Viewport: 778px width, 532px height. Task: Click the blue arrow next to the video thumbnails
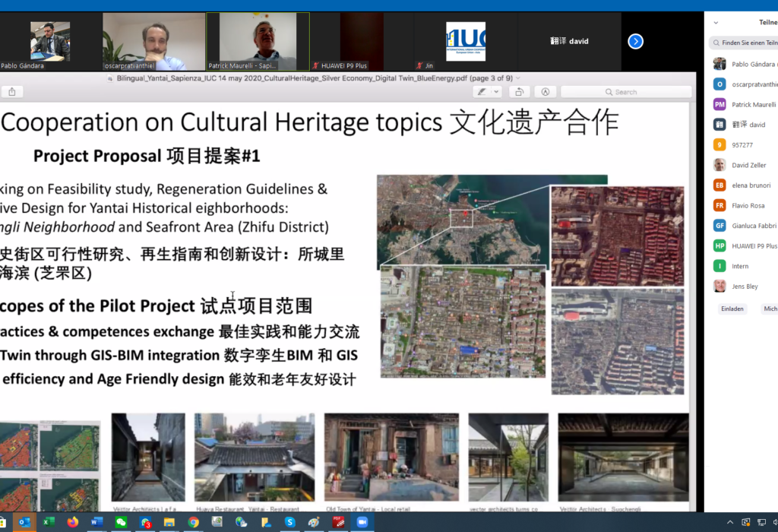point(635,42)
